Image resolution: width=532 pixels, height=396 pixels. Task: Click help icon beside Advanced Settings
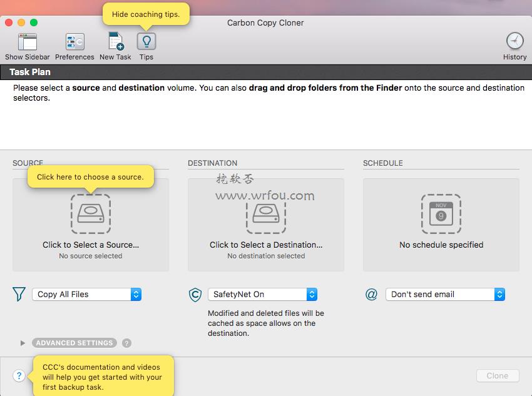pyautogui.click(x=126, y=343)
